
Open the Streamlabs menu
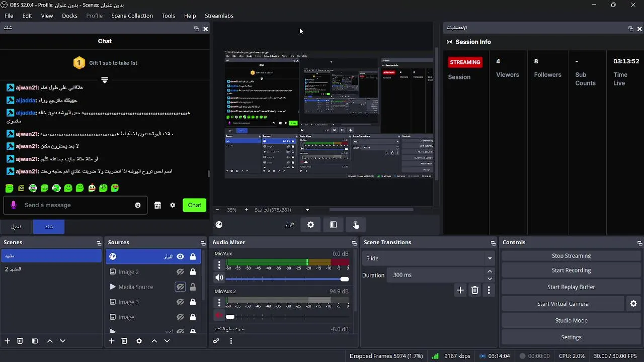pos(219,16)
